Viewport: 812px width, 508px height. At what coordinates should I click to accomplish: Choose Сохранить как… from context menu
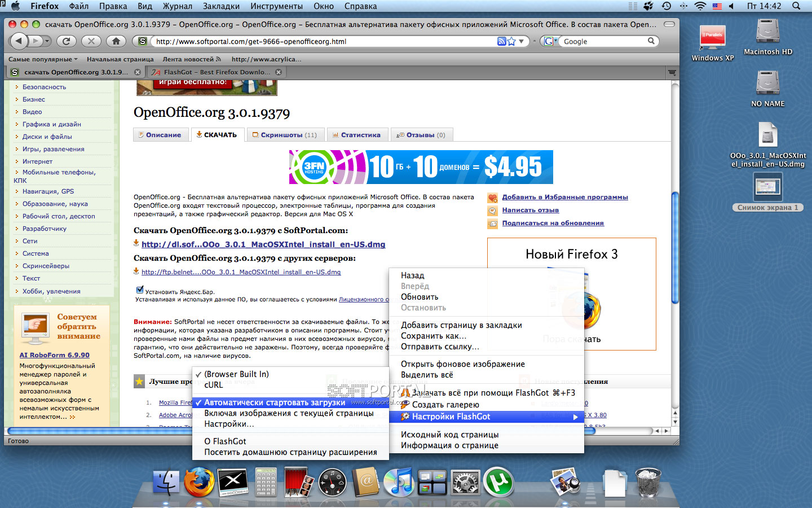click(x=486, y=336)
